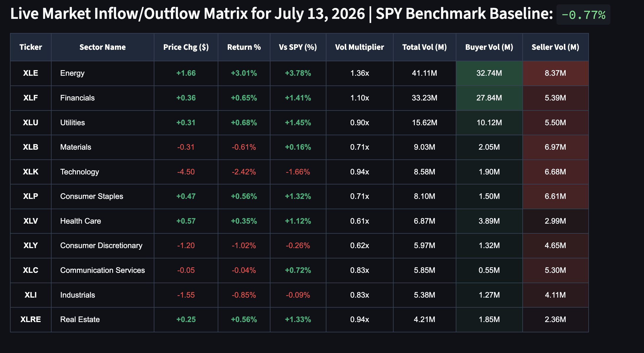
Task: Click Energy's price change +1.66
Action: point(186,73)
